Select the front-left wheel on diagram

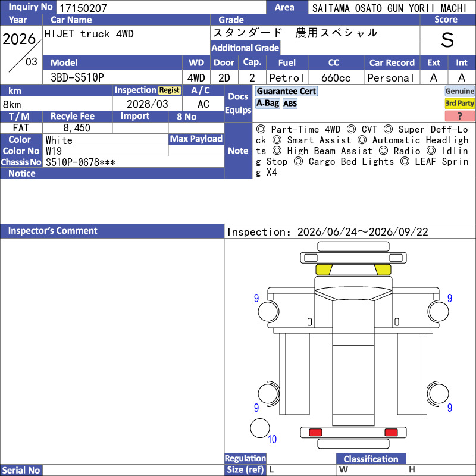pos(268,311)
